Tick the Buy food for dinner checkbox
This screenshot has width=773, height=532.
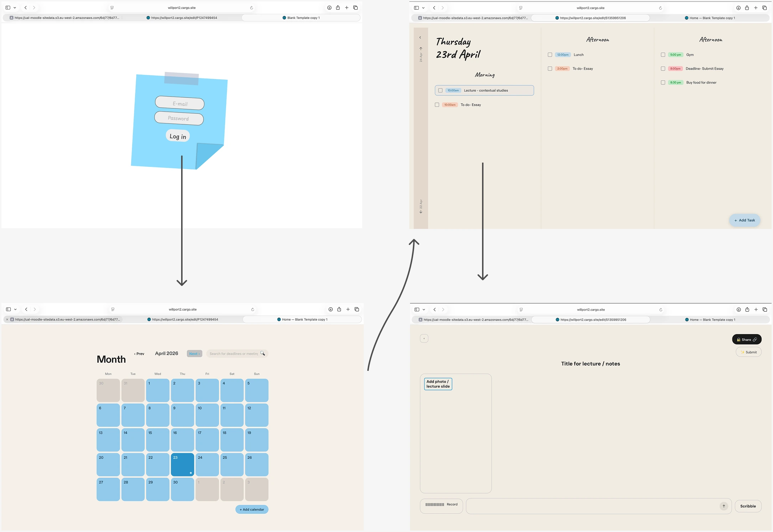663,83
